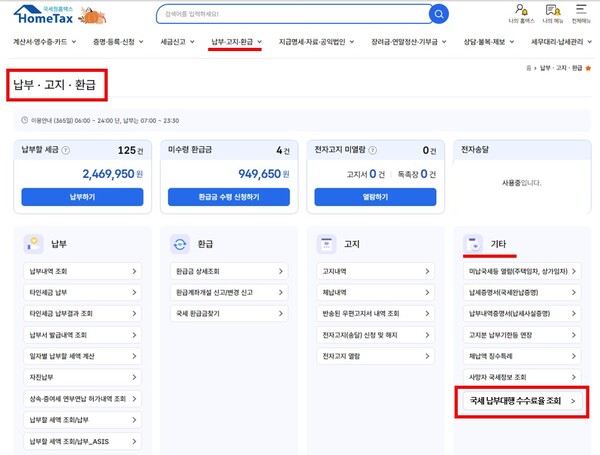Open 나의 메뉴 icon

(x=551, y=11)
